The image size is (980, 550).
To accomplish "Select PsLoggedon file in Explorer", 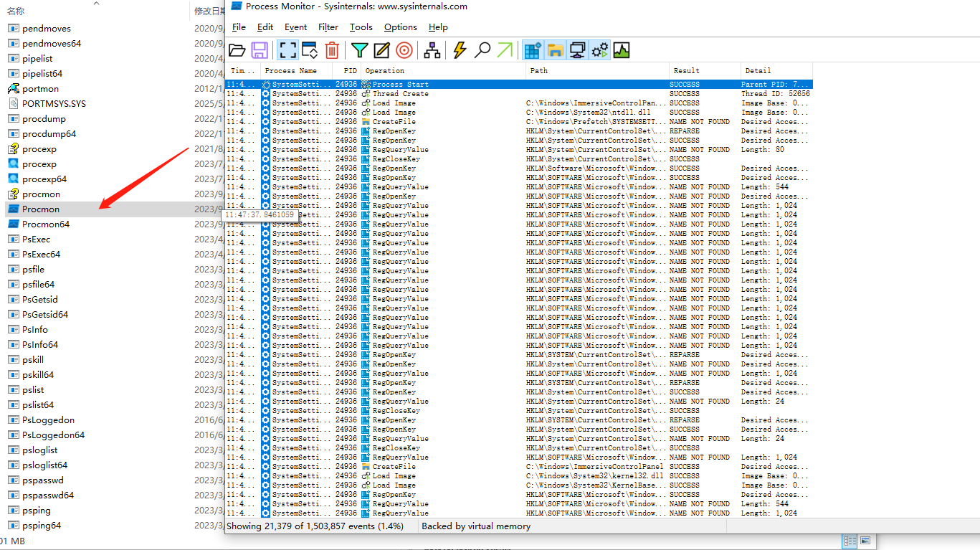I will 48,420.
